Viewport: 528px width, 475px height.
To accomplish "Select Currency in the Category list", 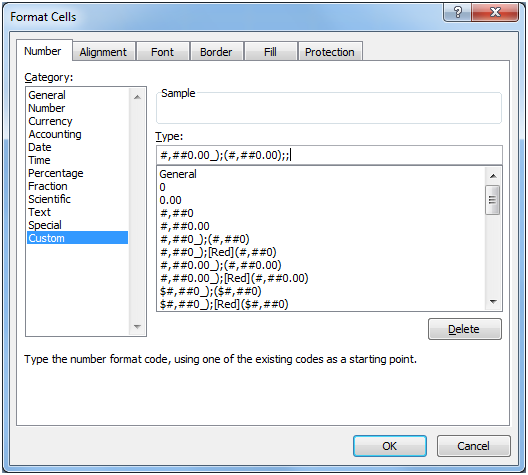I will click(50, 121).
